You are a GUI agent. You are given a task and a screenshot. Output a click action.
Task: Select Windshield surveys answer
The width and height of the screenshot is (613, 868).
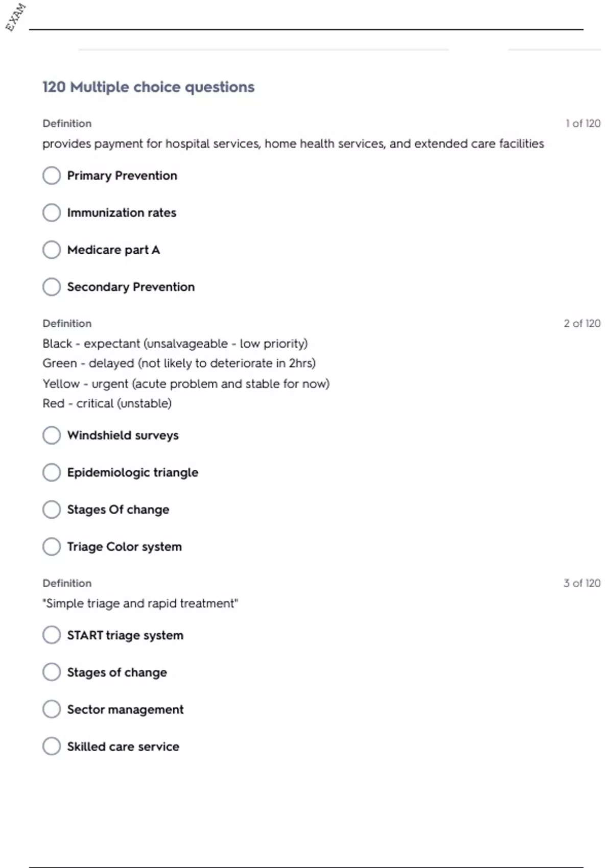tap(52, 436)
